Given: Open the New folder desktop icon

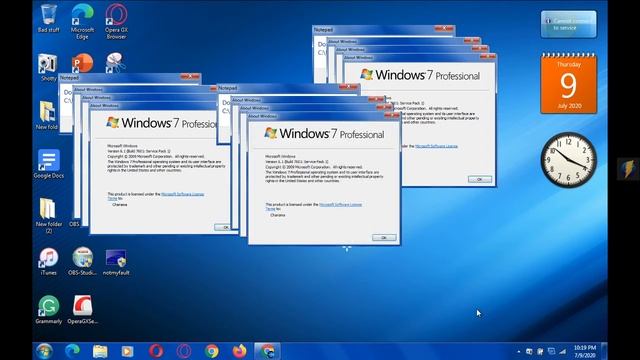Looking at the screenshot, I should (x=47, y=116).
